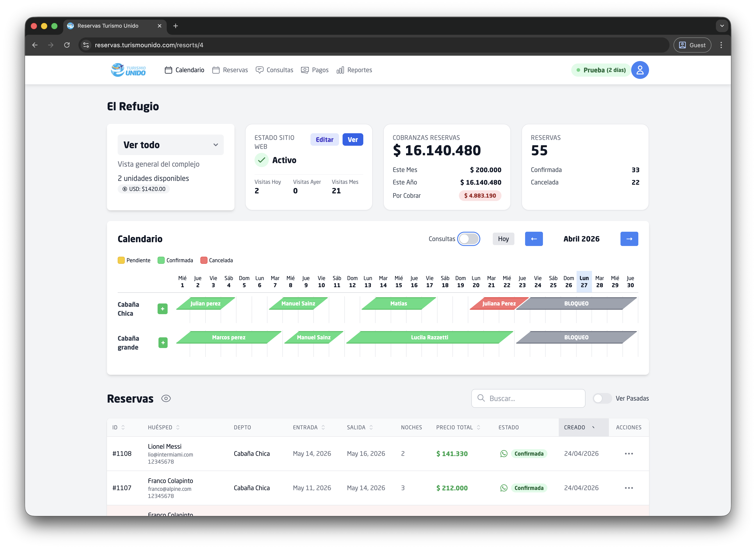
Task: Select BLOQUEO block in Cabaña Chica row
Action: click(576, 303)
